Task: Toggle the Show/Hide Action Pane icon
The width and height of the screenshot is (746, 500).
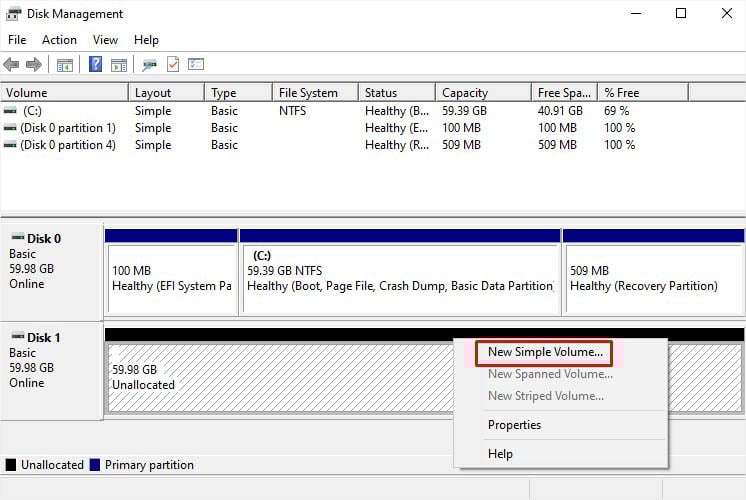Action: 119,65
